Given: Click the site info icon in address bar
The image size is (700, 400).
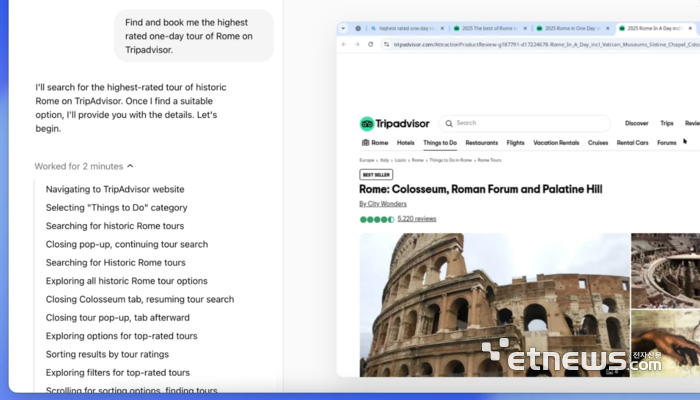Looking at the screenshot, I should pyautogui.click(x=385, y=45).
